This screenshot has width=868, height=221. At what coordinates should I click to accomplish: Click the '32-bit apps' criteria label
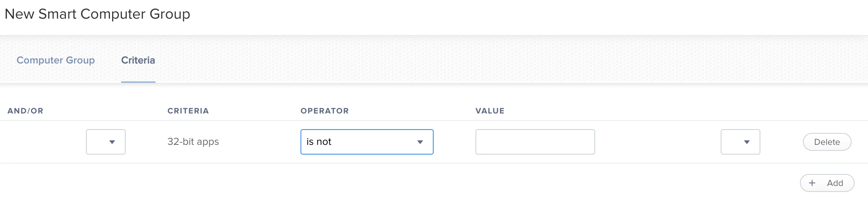[193, 142]
